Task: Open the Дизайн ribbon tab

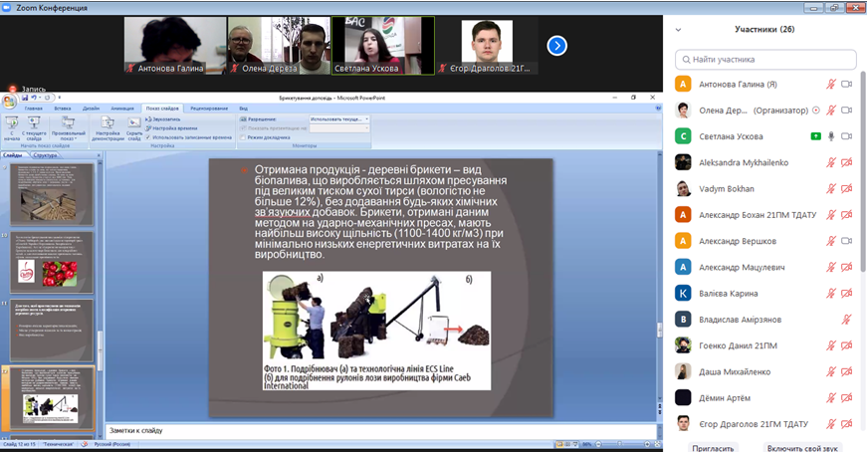Action: (92, 109)
